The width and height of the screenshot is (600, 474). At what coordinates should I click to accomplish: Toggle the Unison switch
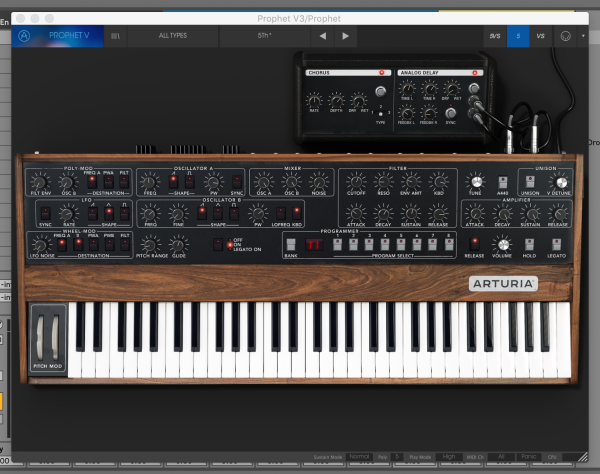529,181
